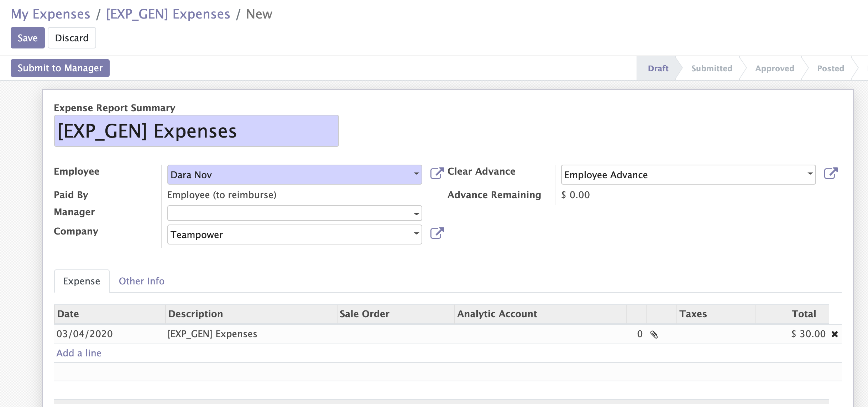The image size is (868, 407).
Task: Open the Teampower company record external link icon
Action: pos(437,233)
